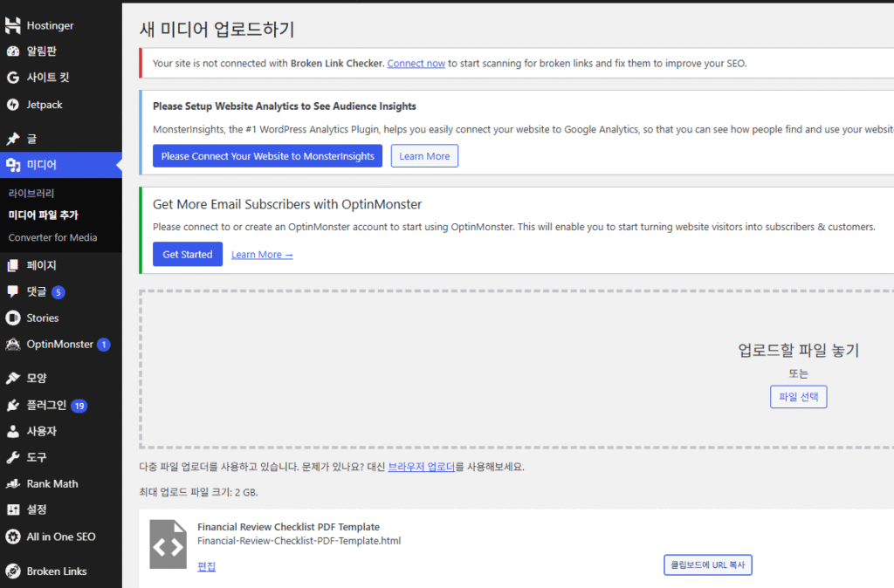Click the comments count badge 5

click(58, 292)
